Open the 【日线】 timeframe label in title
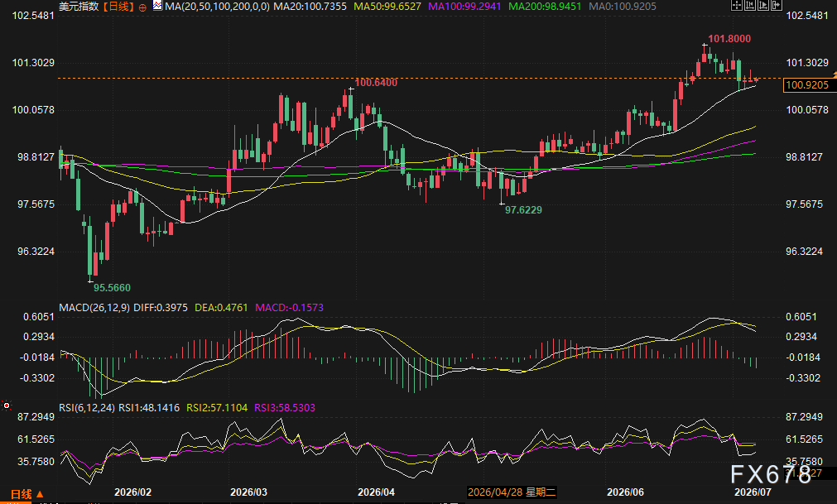Screen dimensions: 837x504 [x=118, y=7]
